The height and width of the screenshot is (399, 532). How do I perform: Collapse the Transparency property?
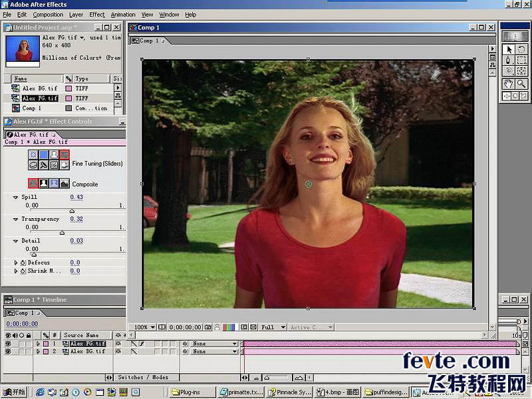15,219
